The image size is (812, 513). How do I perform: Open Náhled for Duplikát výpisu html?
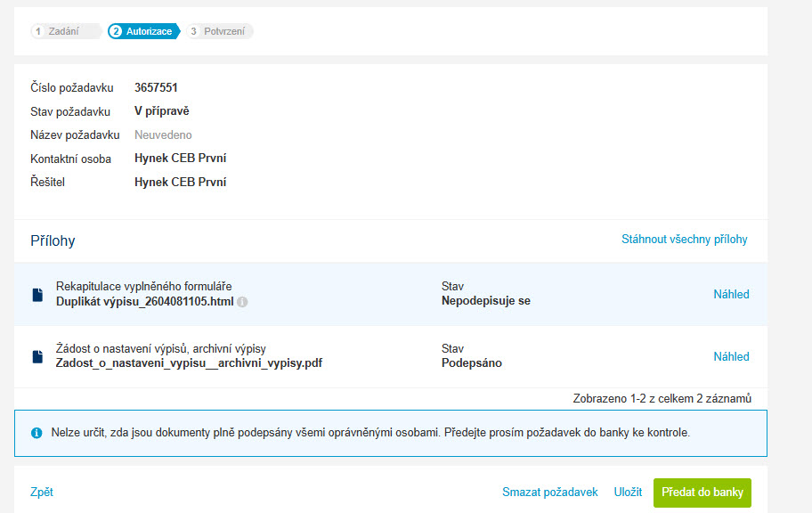[731, 294]
